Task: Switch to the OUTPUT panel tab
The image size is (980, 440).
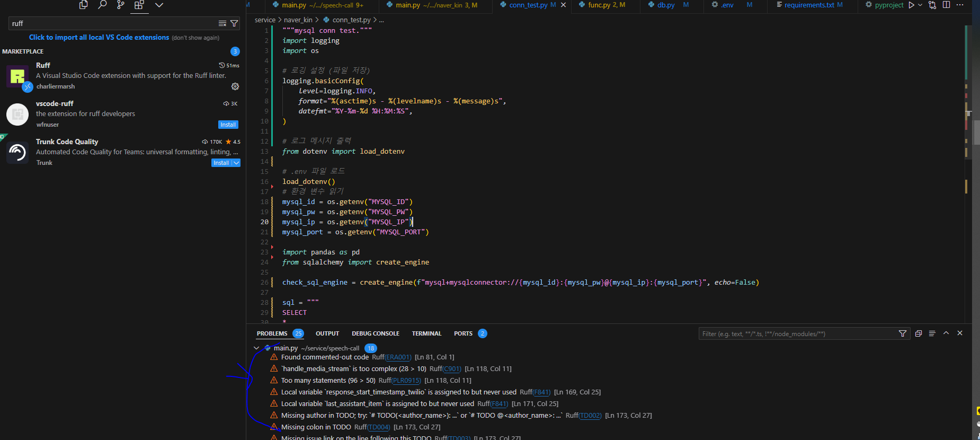Action: coord(327,333)
